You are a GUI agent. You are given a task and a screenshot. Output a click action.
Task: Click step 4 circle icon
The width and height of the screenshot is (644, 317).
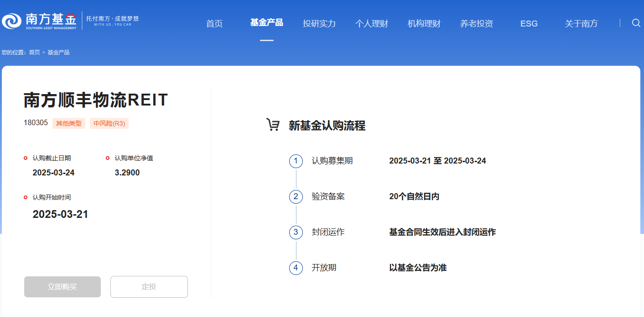tap(296, 268)
